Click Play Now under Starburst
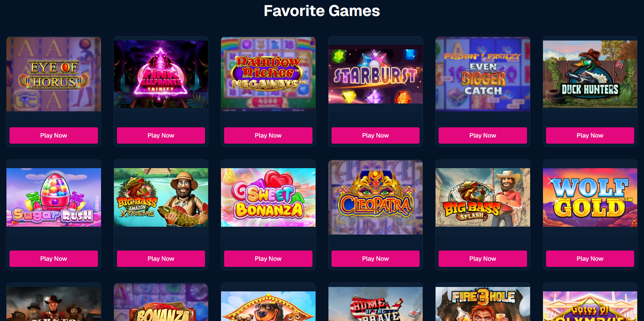The image size is (644, 321). (x=375, y=135)
